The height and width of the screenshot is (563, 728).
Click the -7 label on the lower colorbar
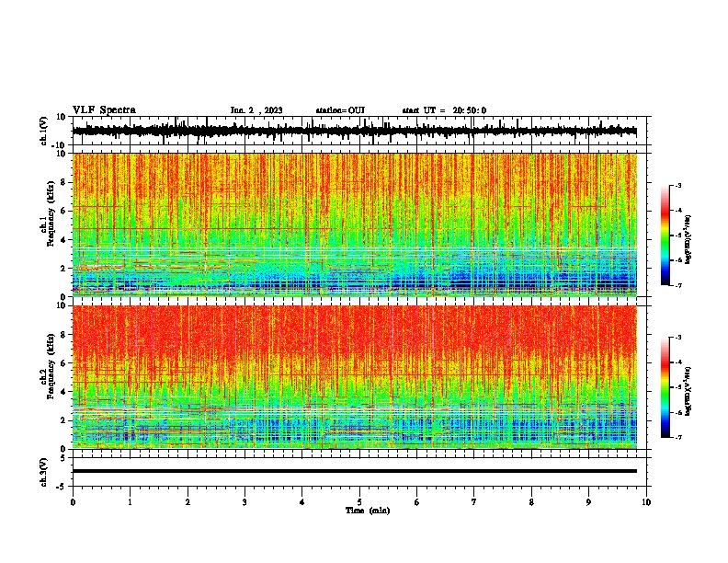tap(677, 437)
